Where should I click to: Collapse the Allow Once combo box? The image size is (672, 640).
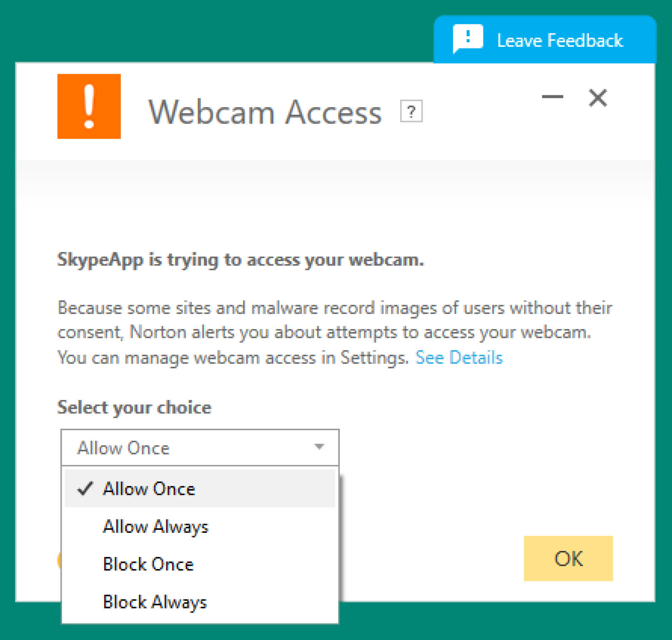point(200,448)
